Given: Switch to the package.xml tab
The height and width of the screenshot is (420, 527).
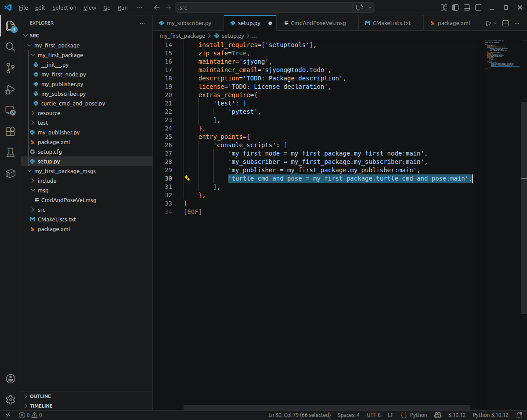Looking at the screenshot, I should pyautogui.click(x=453, y=23).
